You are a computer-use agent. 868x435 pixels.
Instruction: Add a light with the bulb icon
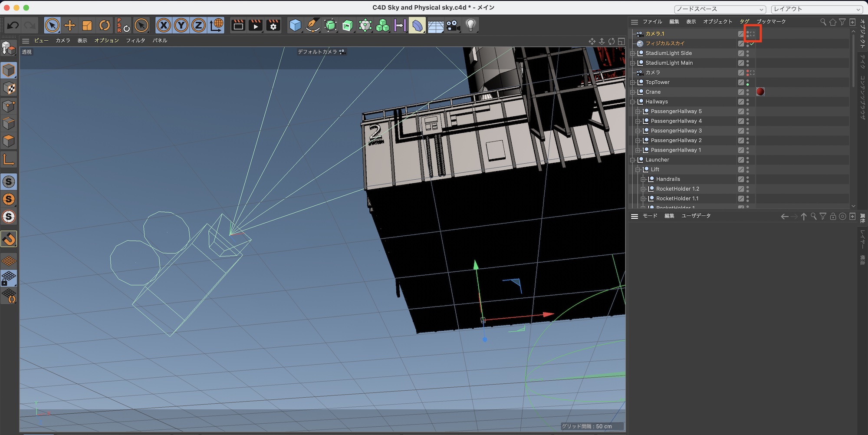tap(471, 26)
